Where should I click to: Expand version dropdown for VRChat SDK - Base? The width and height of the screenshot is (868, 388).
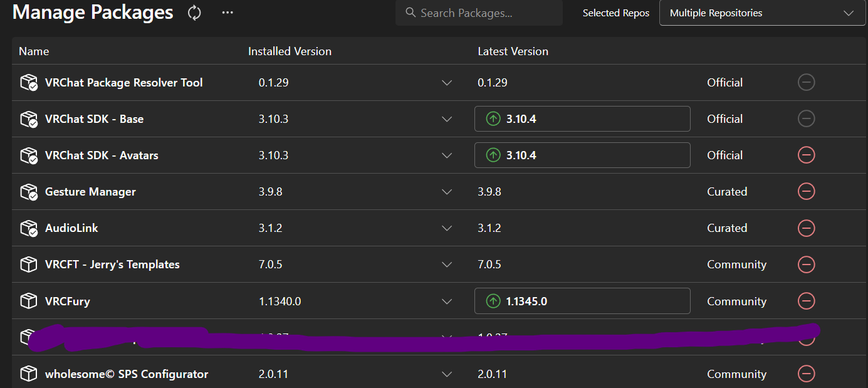click(447, 119)
